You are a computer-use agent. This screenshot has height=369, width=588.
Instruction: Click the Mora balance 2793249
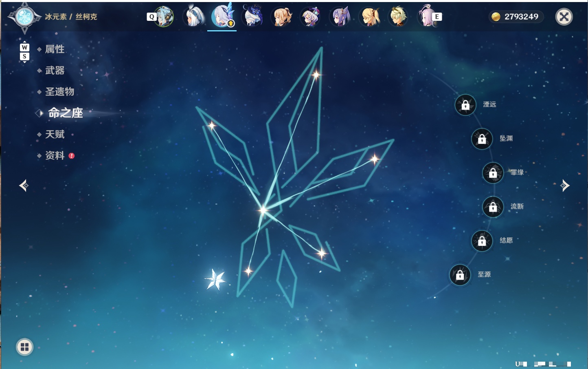(x=521, y=17)
